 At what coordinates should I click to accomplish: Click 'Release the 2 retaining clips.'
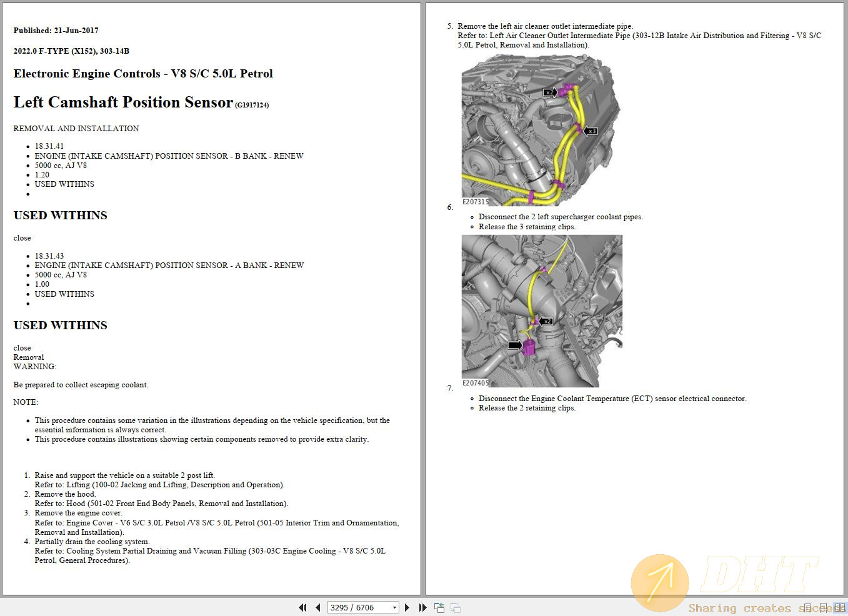527,408
